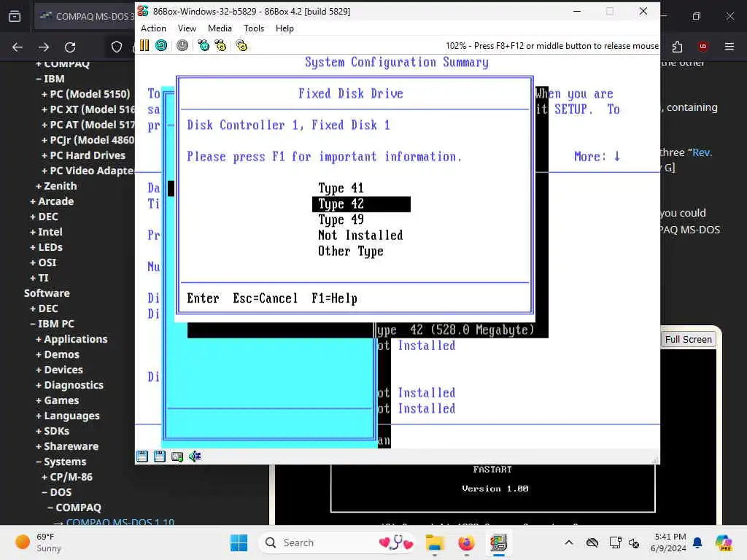Select "Other Type" option
The height and width of the screenshot is (560, 747).
coord(350,251)
